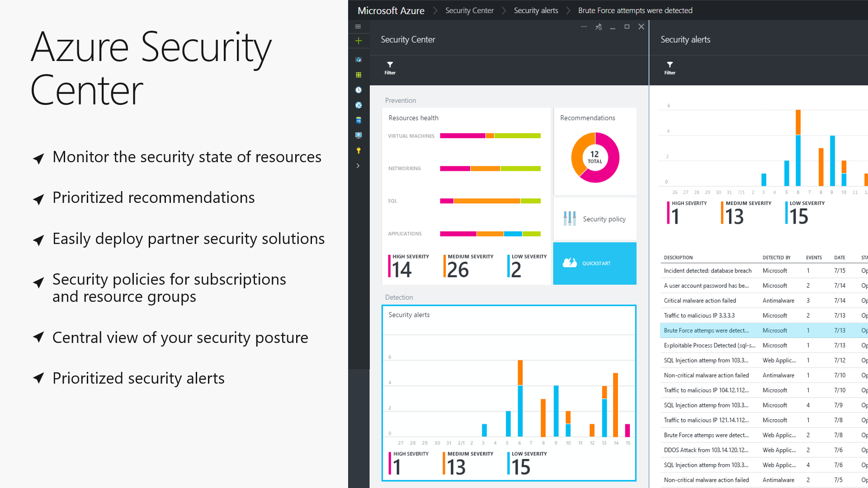Image resolution: width=868 pixels, height=488 pixels.
Task: Select 'Traffic to malicious IP 3.3.3.3' alert
Action: click(764, 315)
